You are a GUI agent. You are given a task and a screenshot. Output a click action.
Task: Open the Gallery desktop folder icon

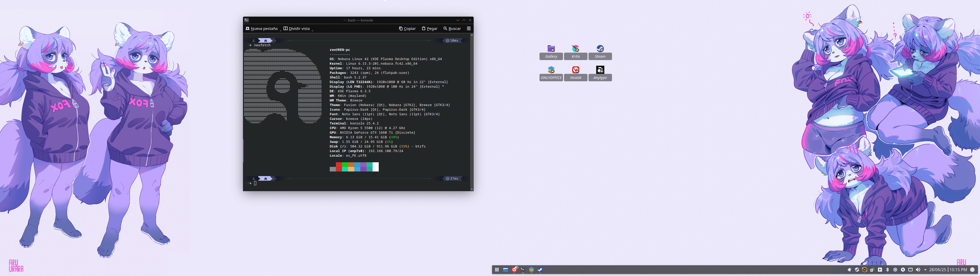(x=551, y=49)
